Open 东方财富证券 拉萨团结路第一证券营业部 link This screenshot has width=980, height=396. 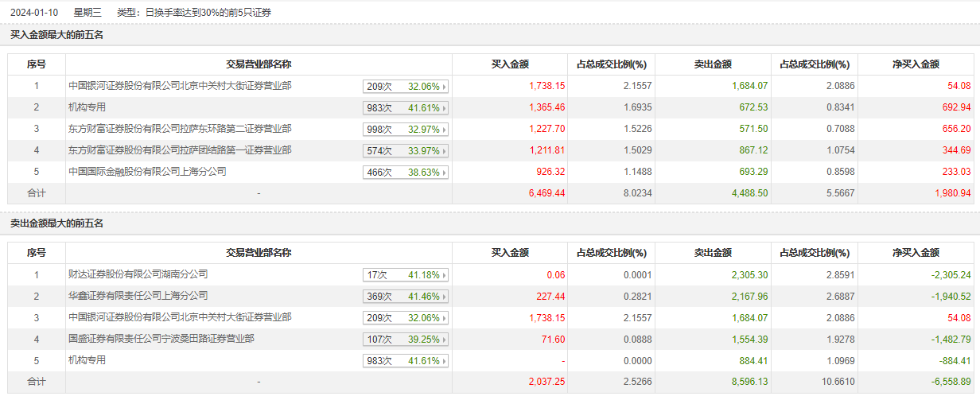(x=180, y=150)
